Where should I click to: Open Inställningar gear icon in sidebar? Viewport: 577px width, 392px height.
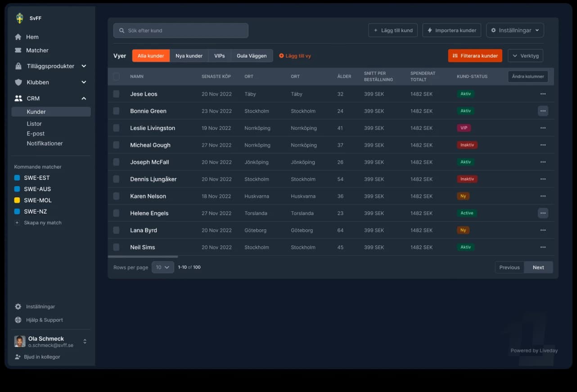pos(18,307)
